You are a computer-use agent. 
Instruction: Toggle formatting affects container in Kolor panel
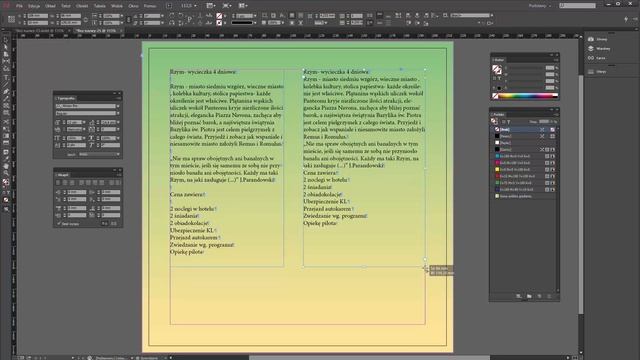494,78
